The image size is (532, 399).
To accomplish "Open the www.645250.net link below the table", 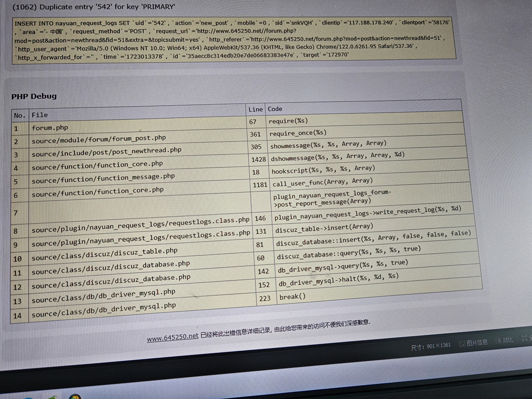I will click(172, 338).
